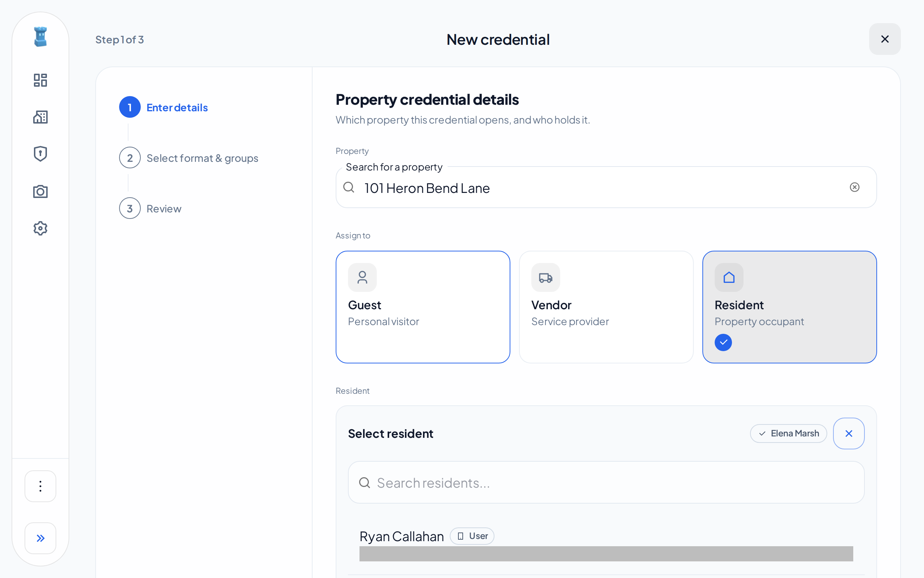
Task: Open the dashboard grid icon in sidebar
Action: point(40,80)
